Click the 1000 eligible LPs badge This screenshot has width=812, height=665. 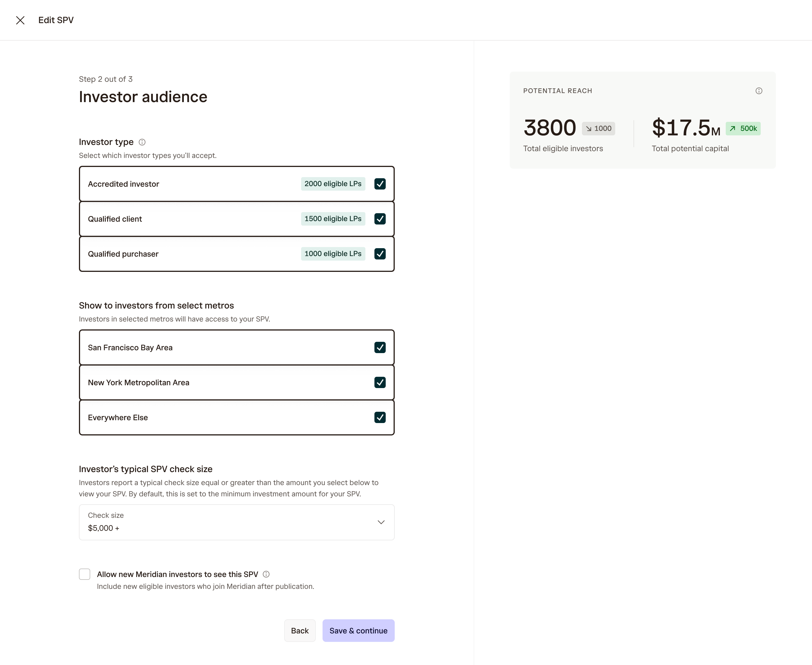click(333, 254)
